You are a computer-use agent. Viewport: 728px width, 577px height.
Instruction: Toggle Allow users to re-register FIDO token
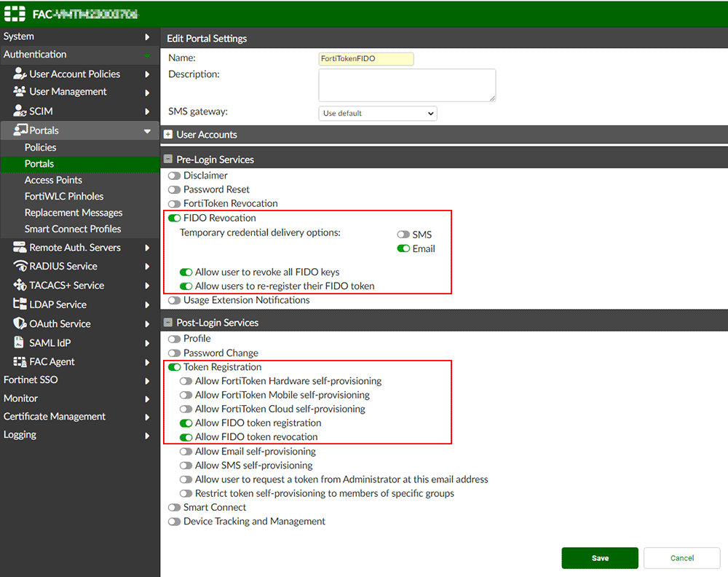[186, 286]
